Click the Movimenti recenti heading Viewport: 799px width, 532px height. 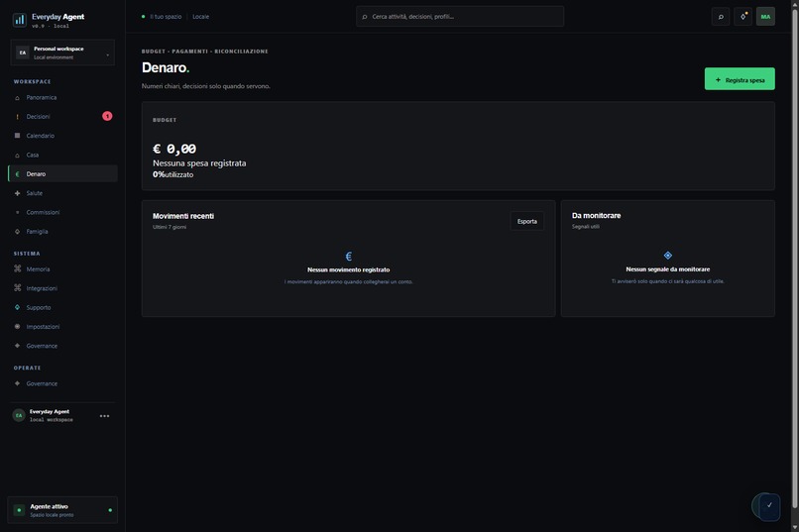click(183, 216)
